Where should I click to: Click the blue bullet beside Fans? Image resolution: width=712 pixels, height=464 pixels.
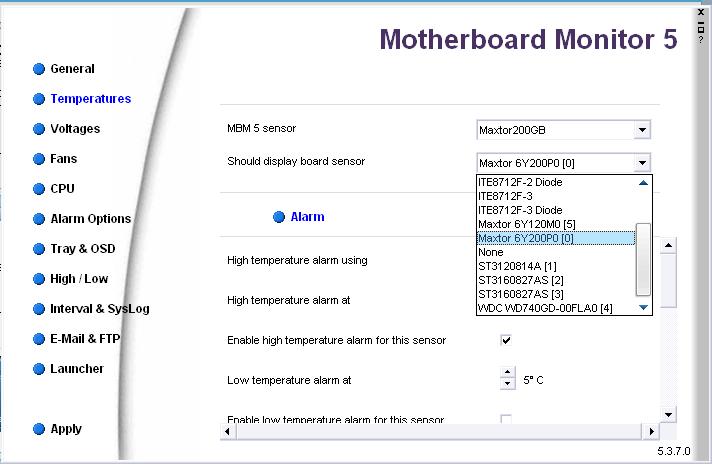[x=39, y=159]
